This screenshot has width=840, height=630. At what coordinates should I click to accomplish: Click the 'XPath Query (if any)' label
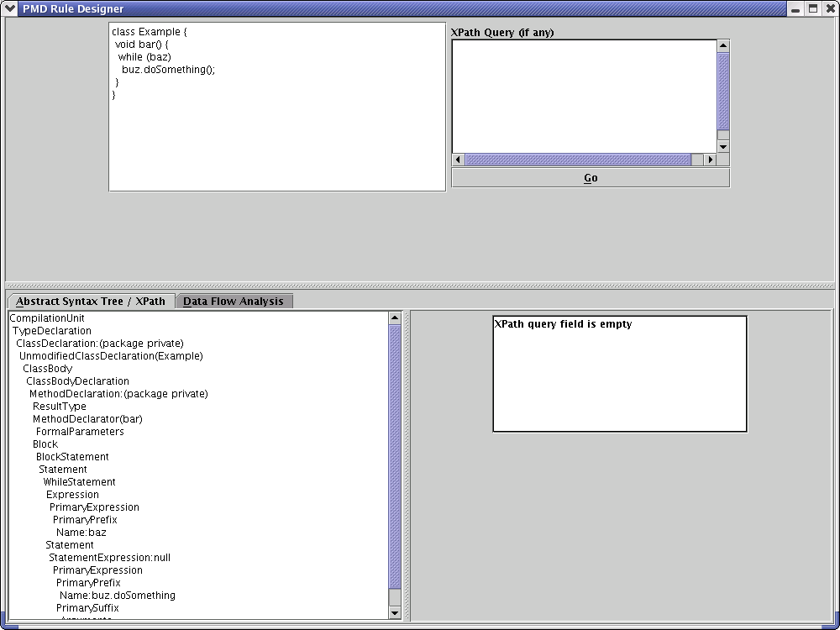(x=502, y=32)
